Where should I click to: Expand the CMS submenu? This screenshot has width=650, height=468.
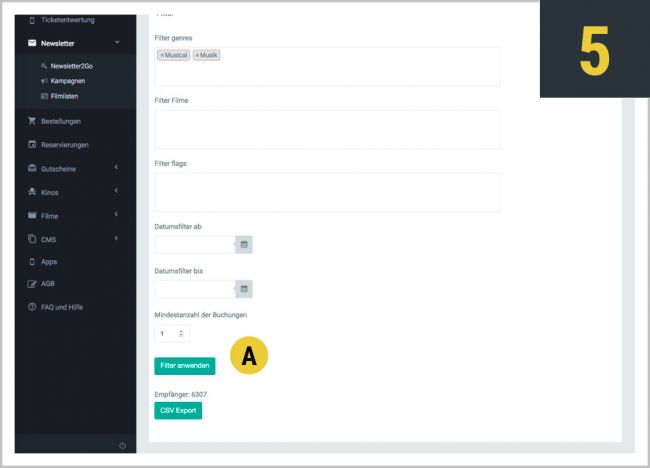point(117,238)
